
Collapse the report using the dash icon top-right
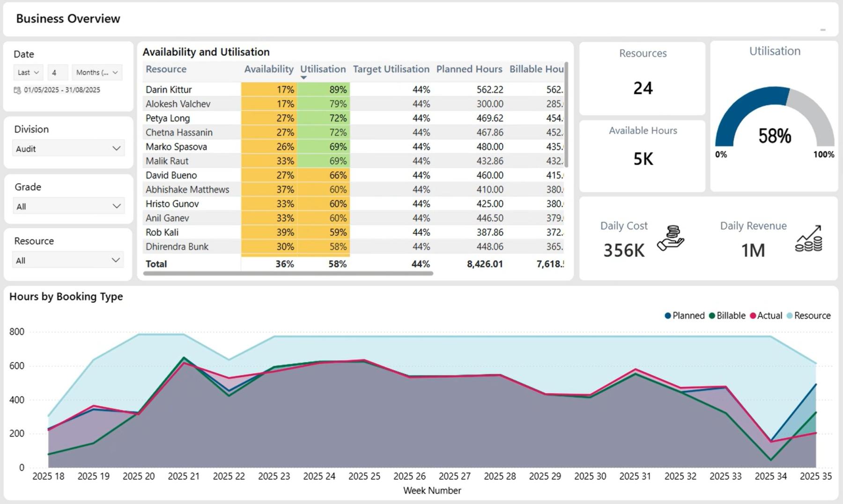822,29
